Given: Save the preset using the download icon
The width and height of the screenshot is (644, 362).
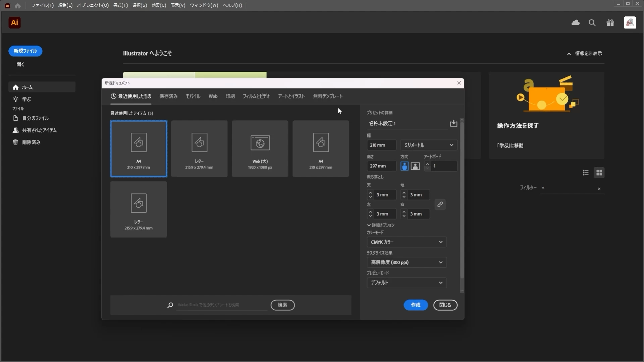Looking at the screenshot, I should [453, 123].
